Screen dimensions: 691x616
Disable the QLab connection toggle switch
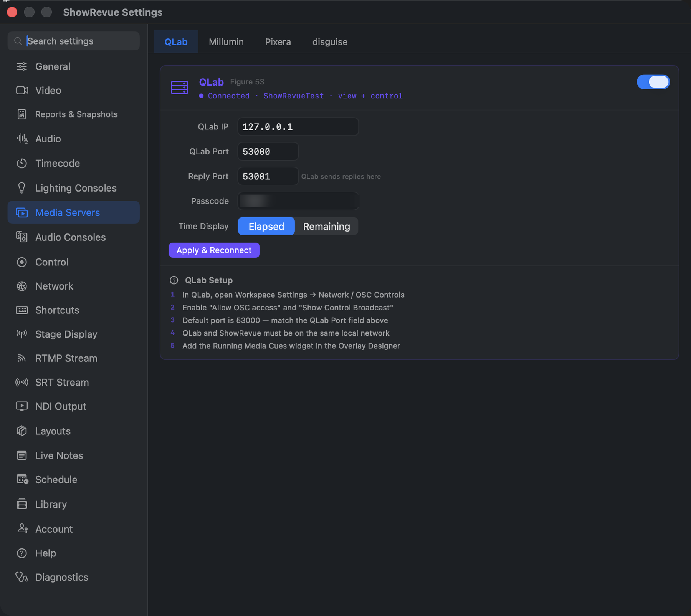coord(653,82)
